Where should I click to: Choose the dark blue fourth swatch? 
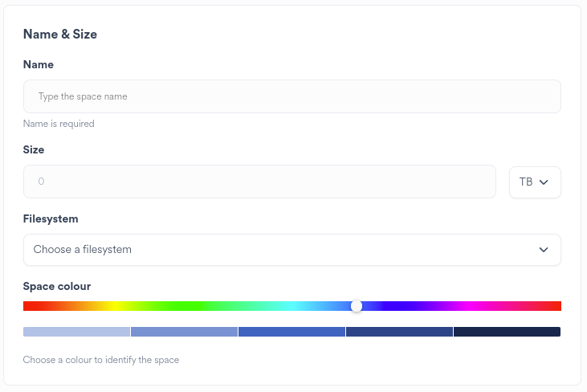pos(399,332)
